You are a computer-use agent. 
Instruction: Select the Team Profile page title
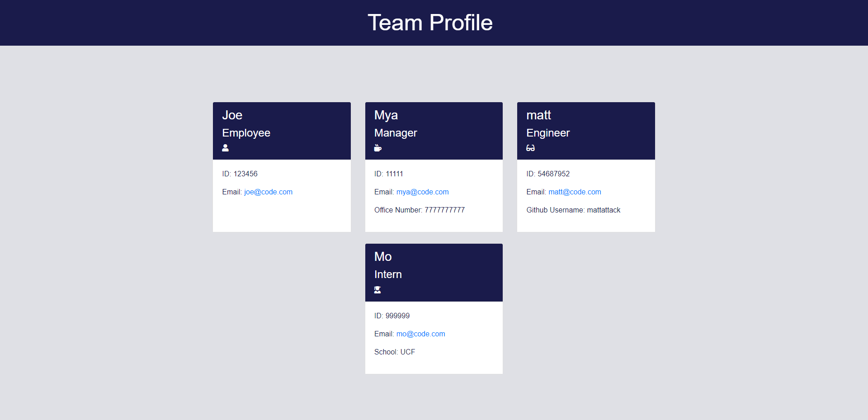430,22
